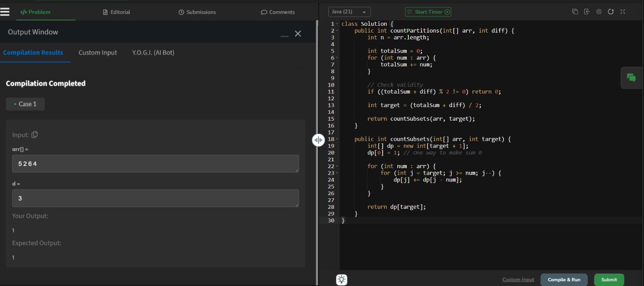Image resolution: width=644 pixels, height=286 pixels.
Task: Click the 'Compilation Completed' heading
Action: pyautogui.click(x=46, y=83)
